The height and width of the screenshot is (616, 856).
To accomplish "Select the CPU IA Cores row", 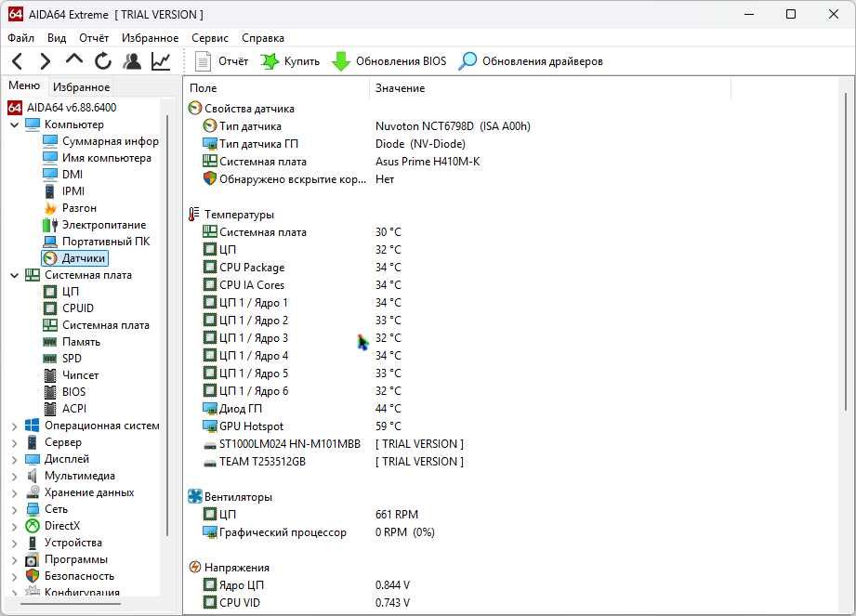I will point(301,285).
